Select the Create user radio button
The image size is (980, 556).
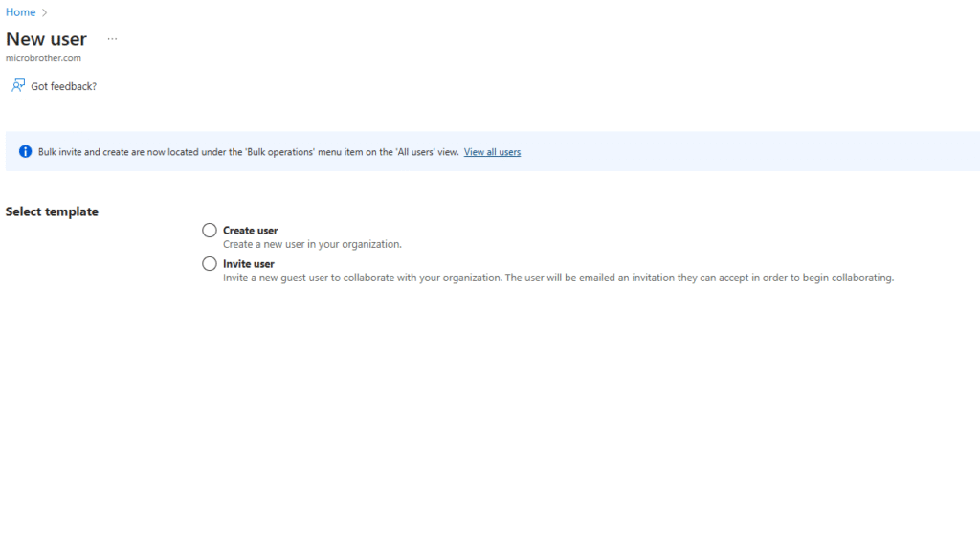(210, 231)
